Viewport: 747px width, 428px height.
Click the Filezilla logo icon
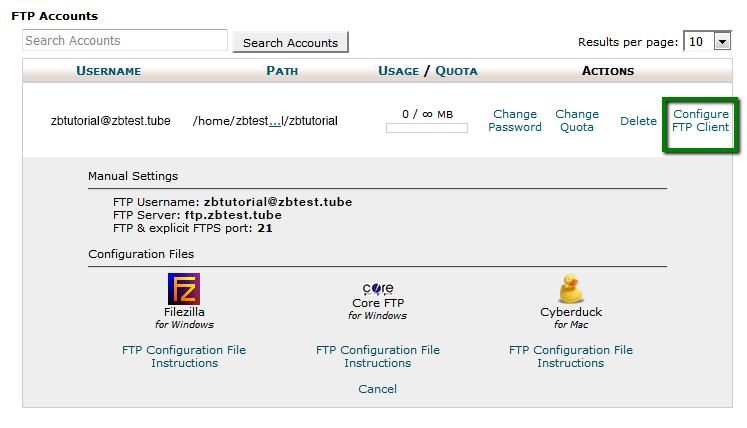pos(184,288)
